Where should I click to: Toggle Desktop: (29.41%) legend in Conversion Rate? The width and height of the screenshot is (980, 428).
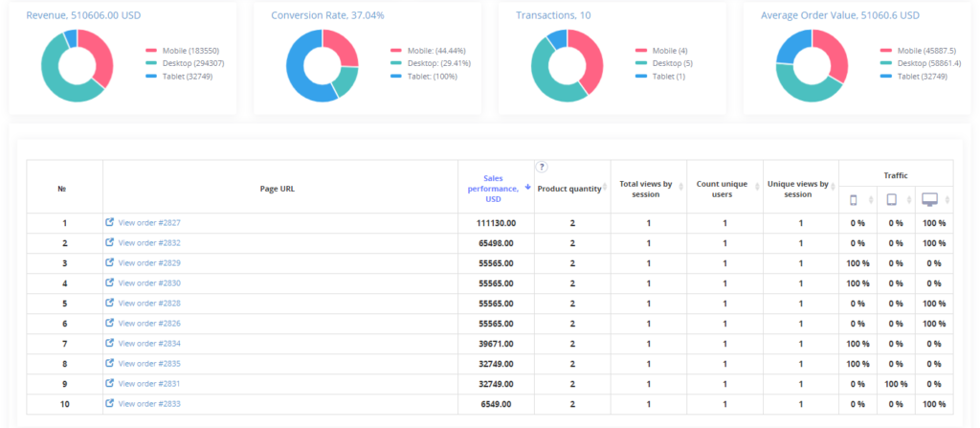click(431, 63)
